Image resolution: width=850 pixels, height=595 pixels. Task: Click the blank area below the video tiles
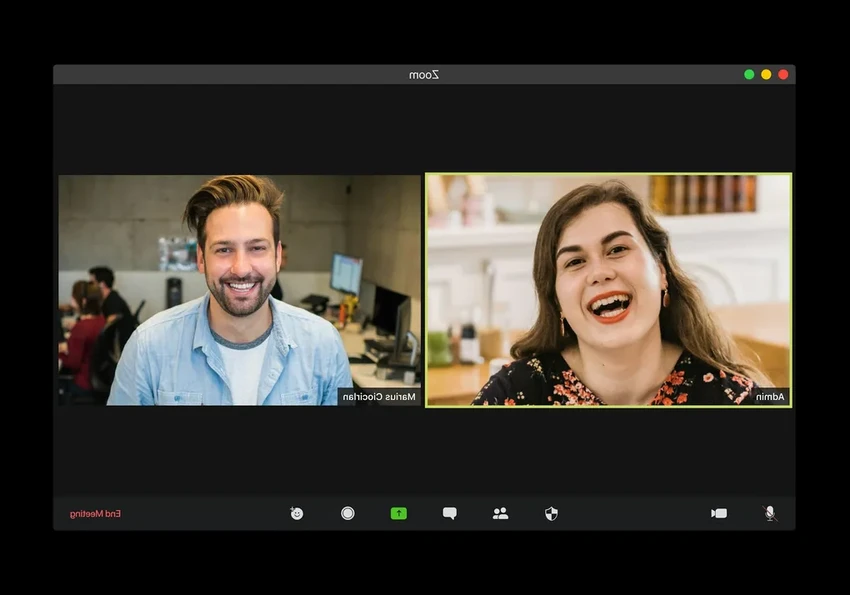click(424, 450)
